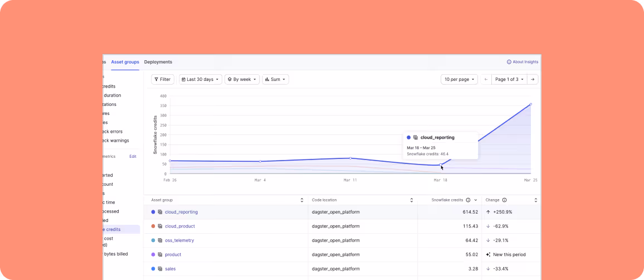Viewport: 644px width, 280px height.
Task: Click the filter funnel icon
Action: [157, 79]
